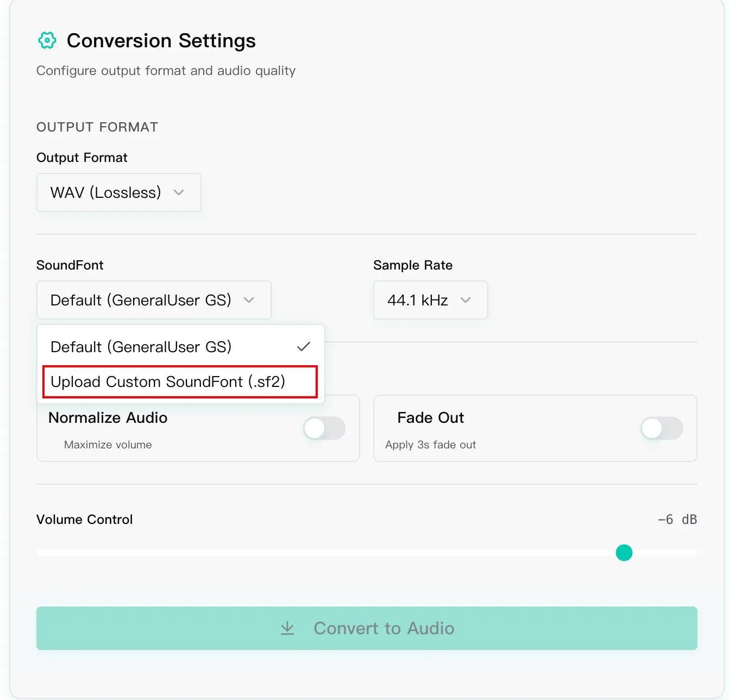Screen dimensions: 729x700
Task: Click the chevron arrow in the SoundFont box
Action: [x=249, y=300]
